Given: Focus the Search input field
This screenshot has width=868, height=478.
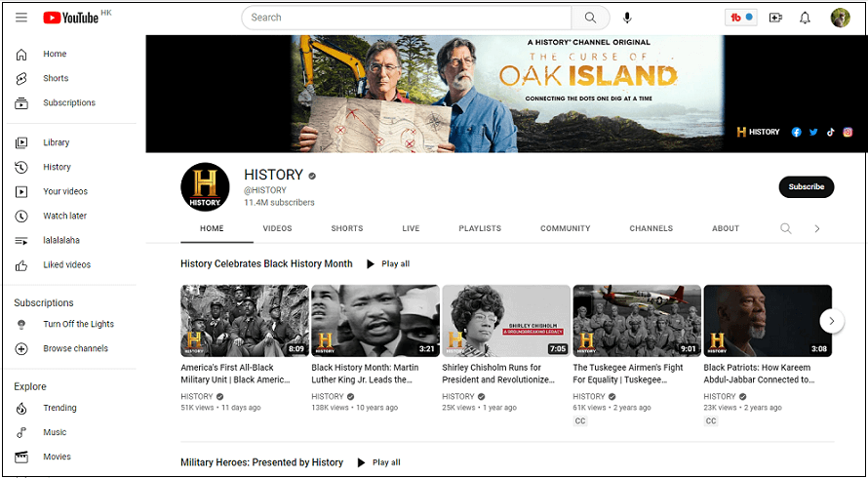Looking at the screenshot, I should click(407, 18).
